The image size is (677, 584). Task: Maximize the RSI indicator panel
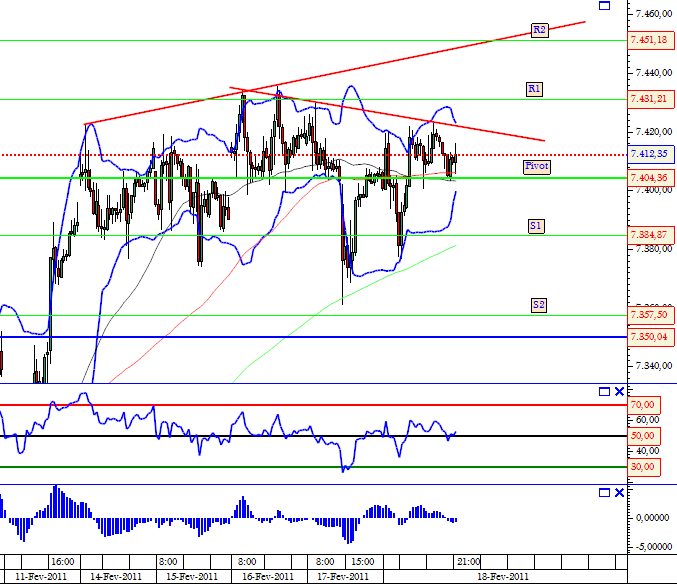pyautogui.click(x=604, y=391)
